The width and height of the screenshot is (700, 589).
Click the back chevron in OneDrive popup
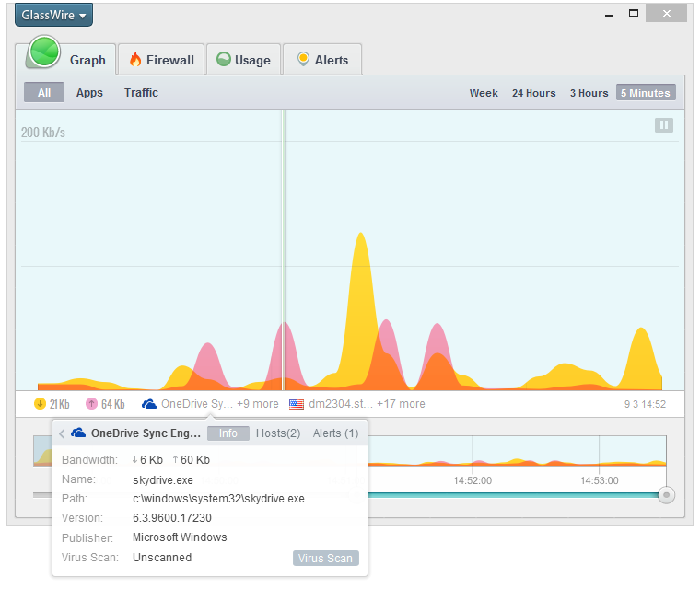62,433
